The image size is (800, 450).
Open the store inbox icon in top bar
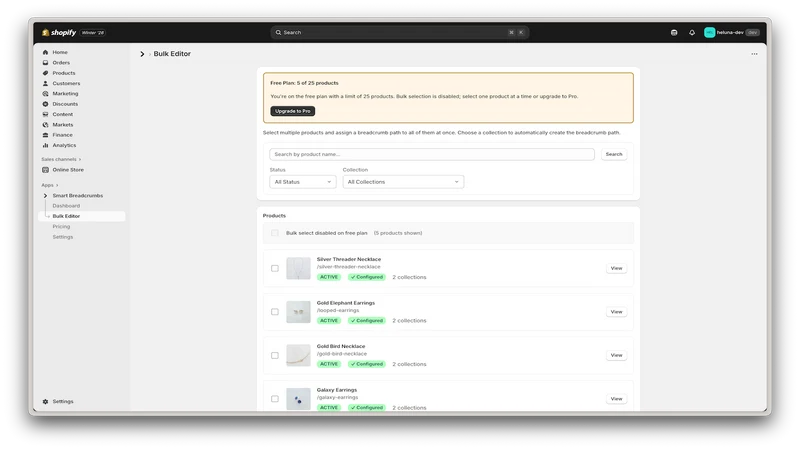tap(674, 33)
